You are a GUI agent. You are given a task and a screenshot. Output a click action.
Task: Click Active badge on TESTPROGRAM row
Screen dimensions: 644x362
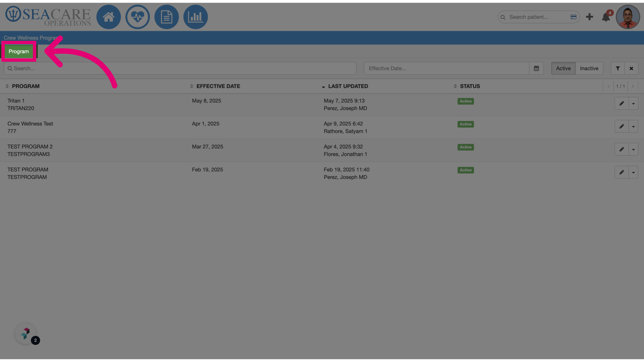pos(466,170)
